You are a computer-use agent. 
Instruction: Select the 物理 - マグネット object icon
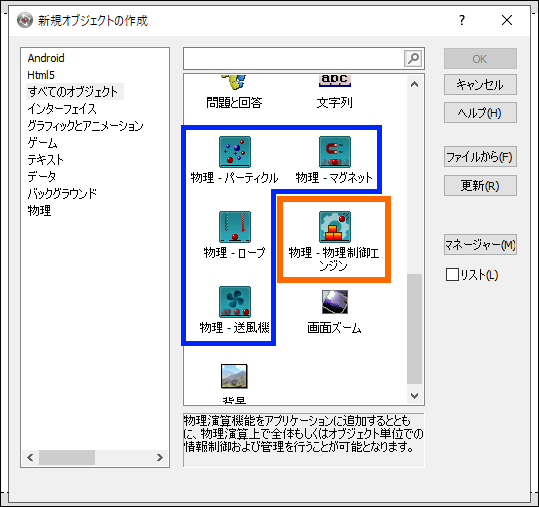pos(335,152)
